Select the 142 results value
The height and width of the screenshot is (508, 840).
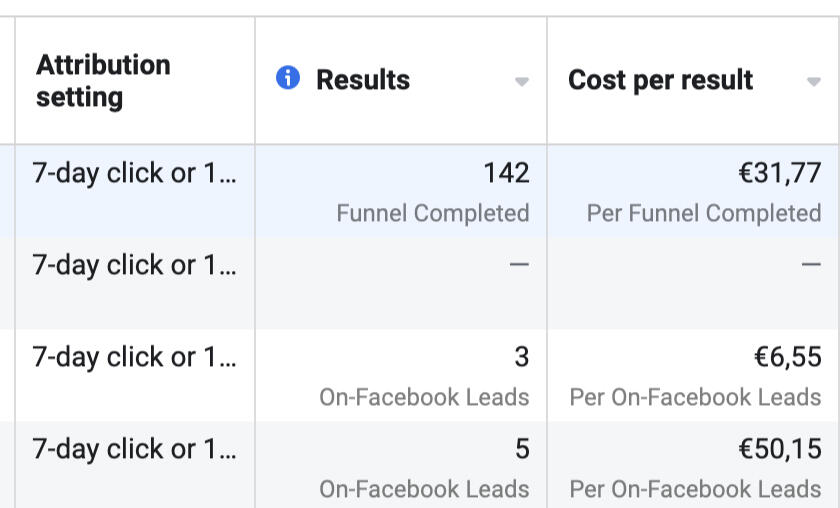pyautogui.click(x=506, y=173)
